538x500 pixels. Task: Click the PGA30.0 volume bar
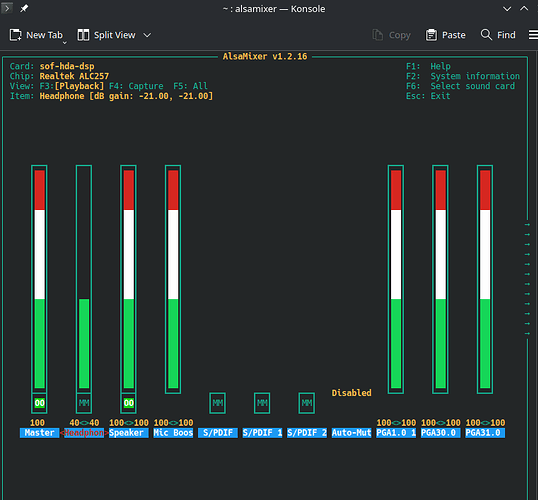[441, 279]
